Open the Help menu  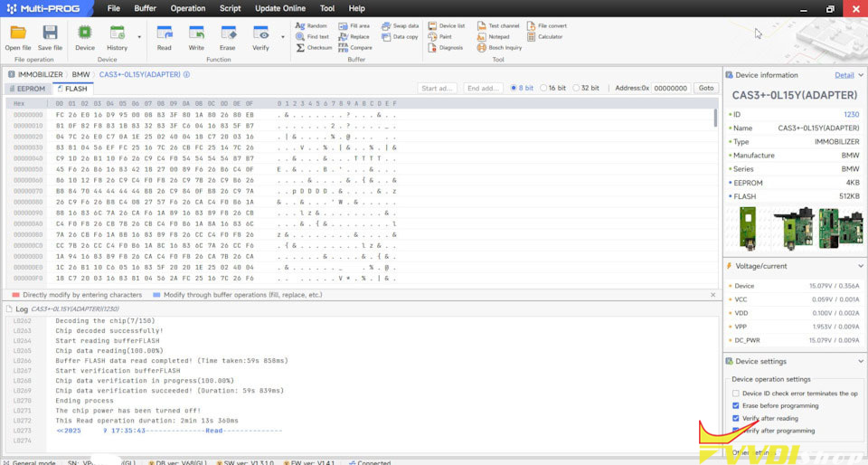(356, 8)
